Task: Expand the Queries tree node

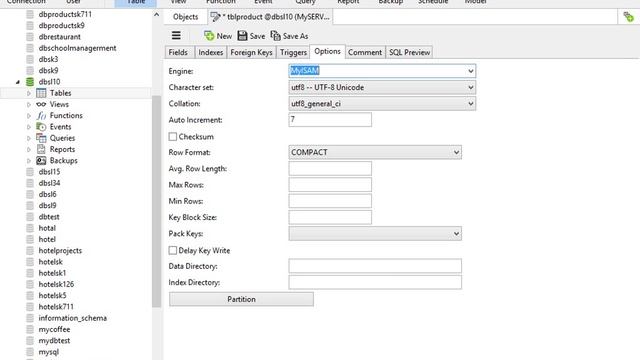Action: pyautogui.click(x=29, y=138)
